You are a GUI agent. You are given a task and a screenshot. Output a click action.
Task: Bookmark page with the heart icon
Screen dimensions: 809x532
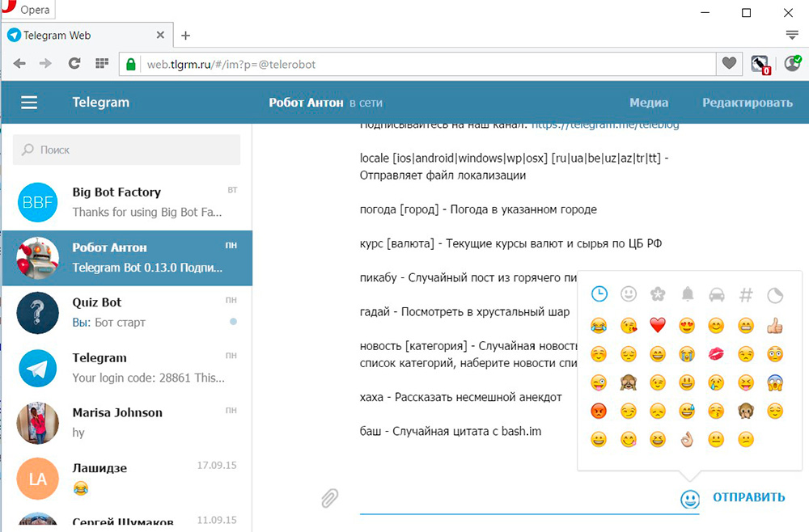729,63
